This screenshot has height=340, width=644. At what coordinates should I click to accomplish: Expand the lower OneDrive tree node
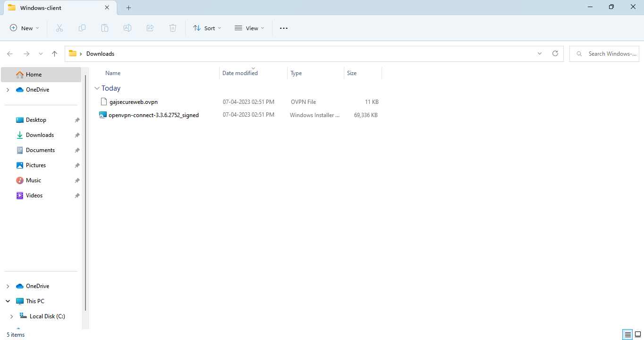pos(8,286)
